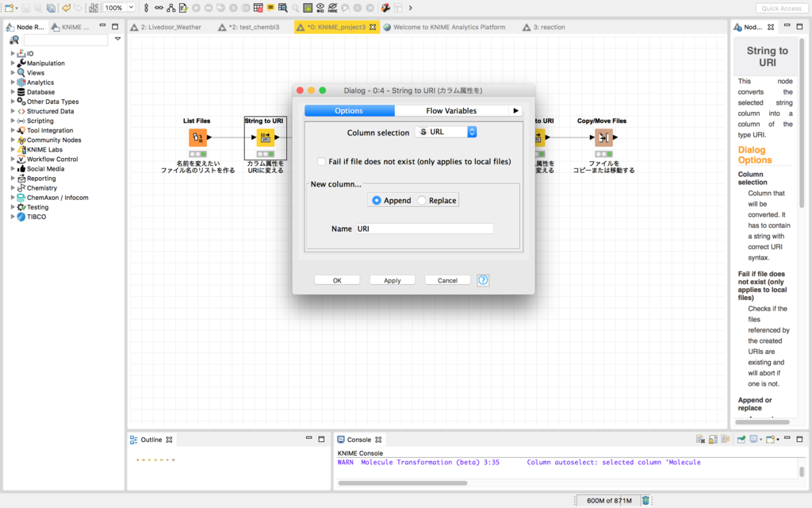The height and width of the screenshot is (508, 812).
Task: Click the new column Name field
Action: click(425, 229)
